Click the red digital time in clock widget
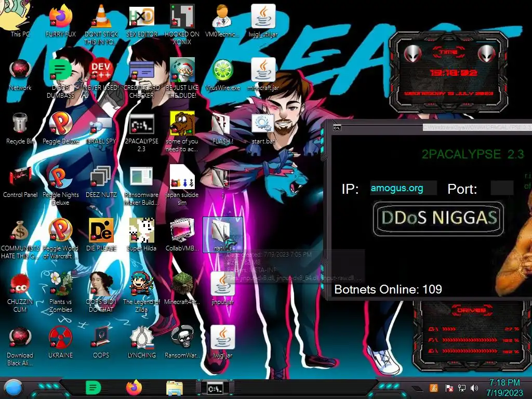The width and height of the screenshot is (532, 399). (453, 73)
